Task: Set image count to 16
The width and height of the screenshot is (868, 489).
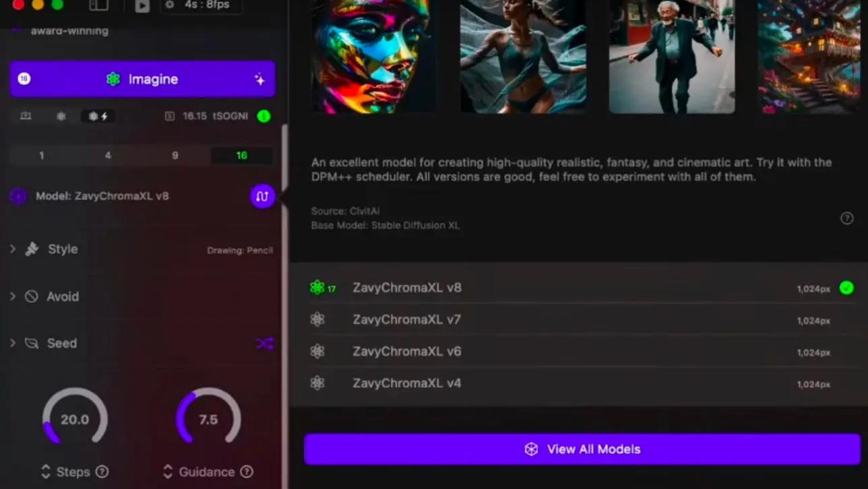Action: [x=241, y=156]
